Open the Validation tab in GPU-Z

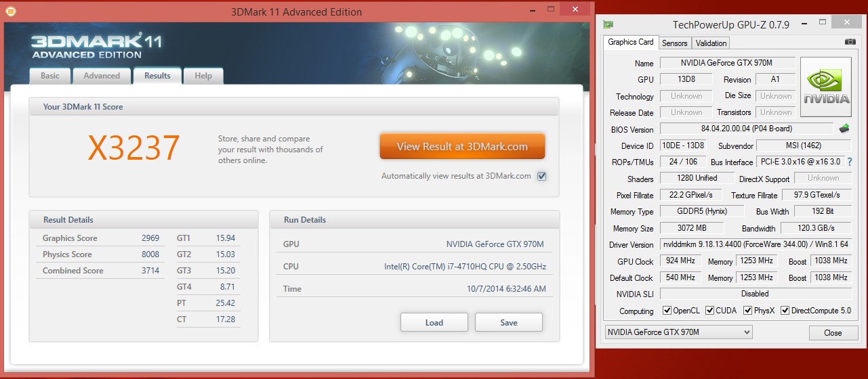(x=711, y=43)
